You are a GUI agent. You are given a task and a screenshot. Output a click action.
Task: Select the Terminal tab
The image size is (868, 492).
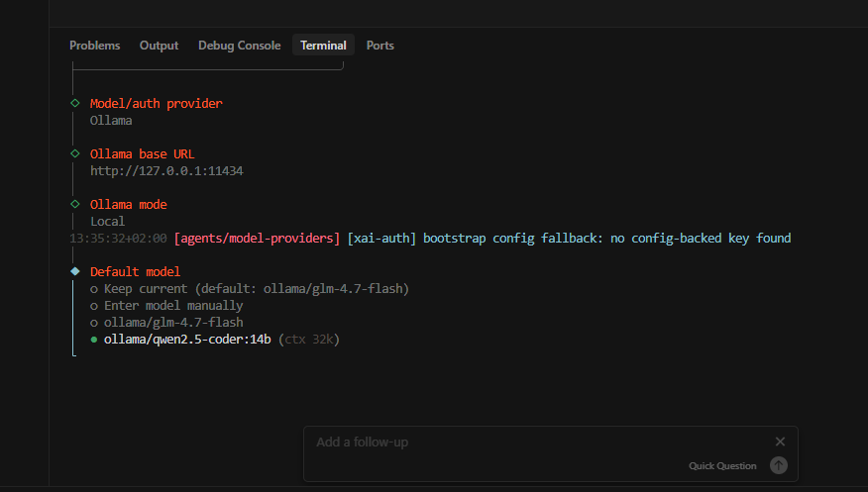click(323, 46)
